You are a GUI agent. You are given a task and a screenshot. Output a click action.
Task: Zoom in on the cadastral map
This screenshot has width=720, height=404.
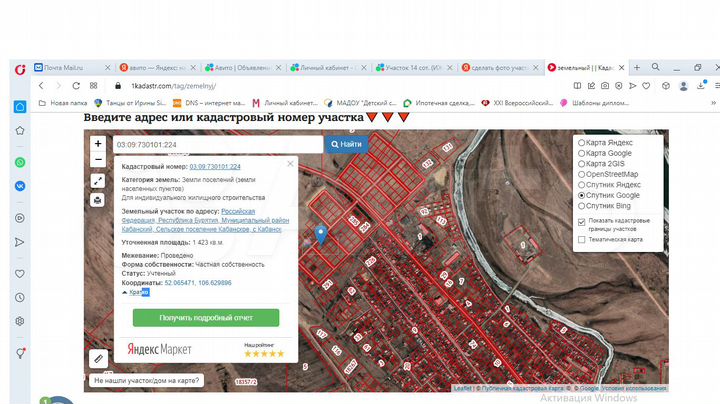(x=98, y=144)
